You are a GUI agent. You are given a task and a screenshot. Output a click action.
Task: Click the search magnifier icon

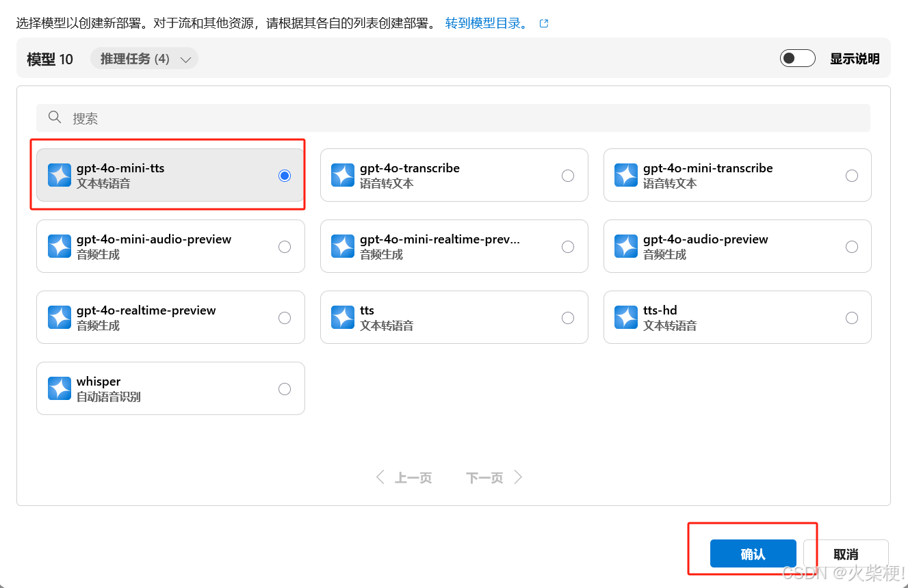pos(55,118)
